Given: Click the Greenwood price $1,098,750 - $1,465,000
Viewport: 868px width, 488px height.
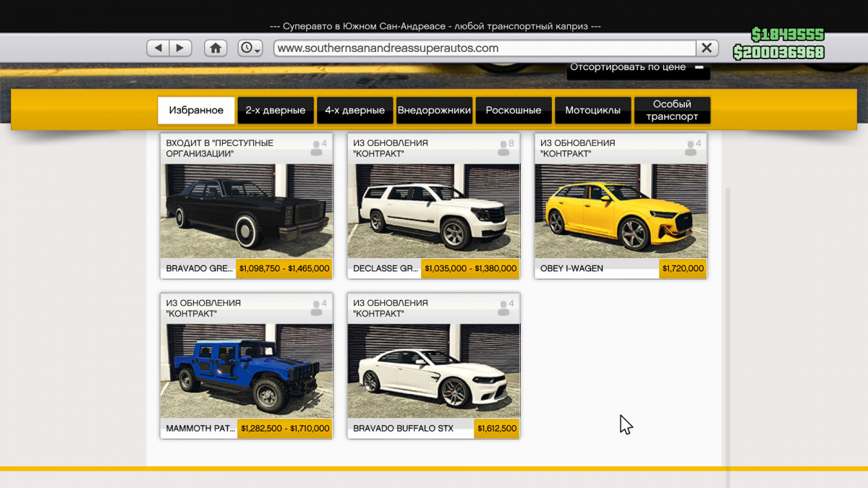Looking at the screenshot, I should click(284, 268).
